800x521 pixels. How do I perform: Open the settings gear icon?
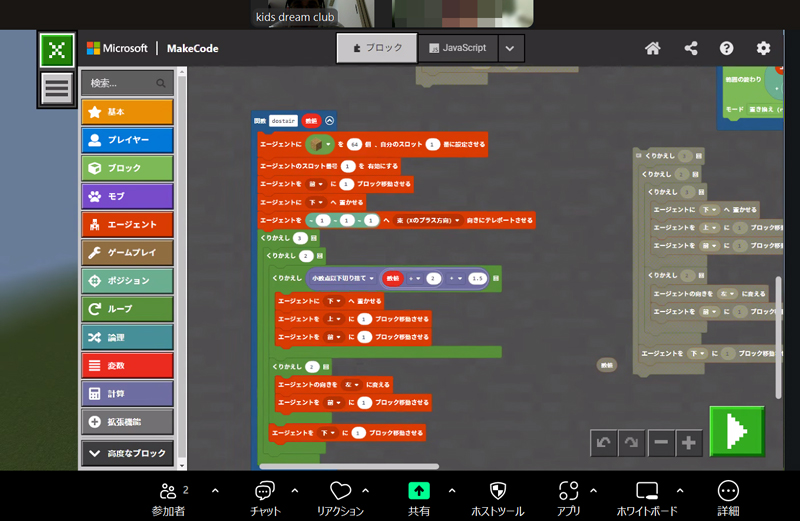point(764,48)
